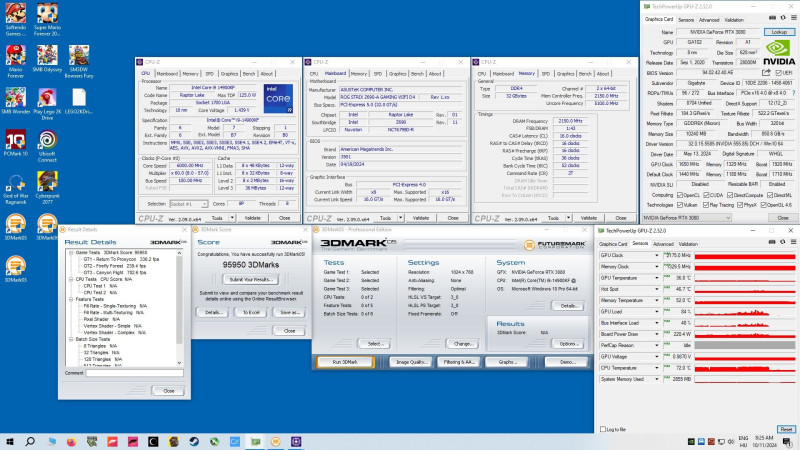
Task: Toggle the Vulkan checkbox
Action: coord(680,205)
